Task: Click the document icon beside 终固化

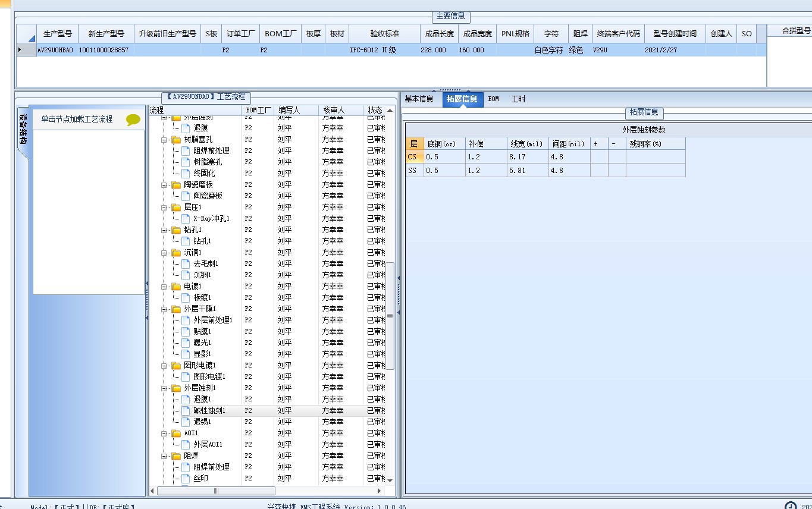Action: 186,173
